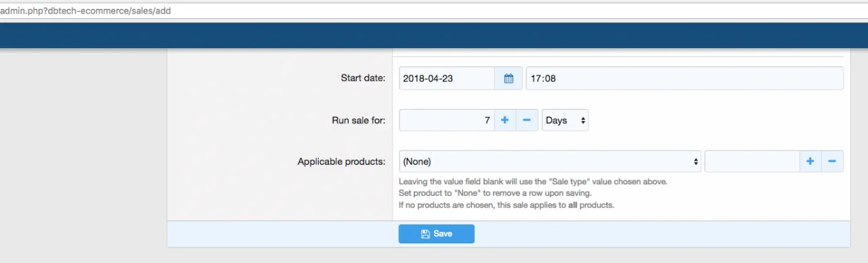Click the "Applicable products:" label
Image resolution: width=868 pixels, height=263 pixels.
pyautogui.click(x=341, y=161)
